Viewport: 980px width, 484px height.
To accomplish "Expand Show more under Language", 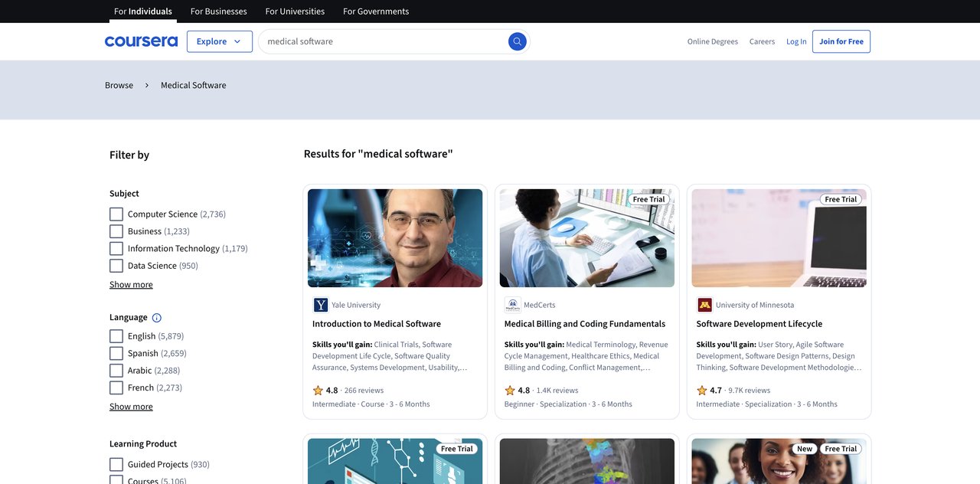I will point(131,407).
